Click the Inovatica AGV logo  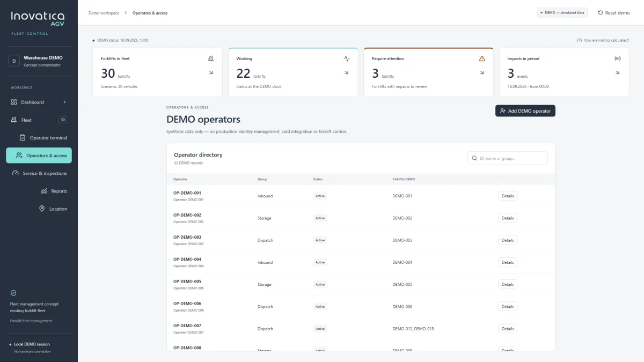tap(38, 19)
